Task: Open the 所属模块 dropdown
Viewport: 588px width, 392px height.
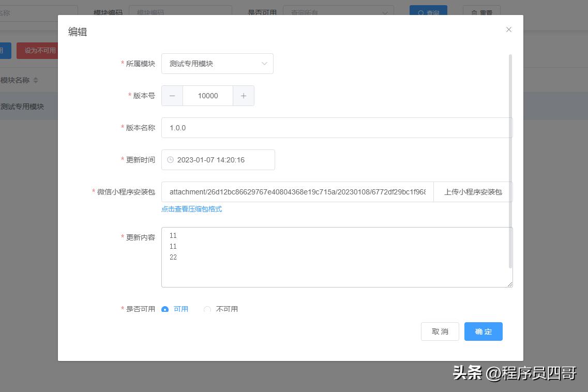Action: (217, 63)
